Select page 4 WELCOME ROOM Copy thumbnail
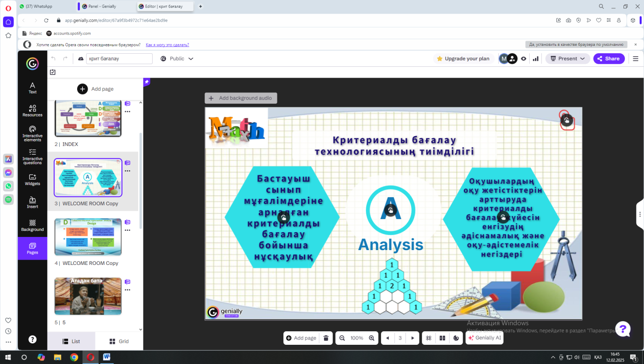 [88, 237]
